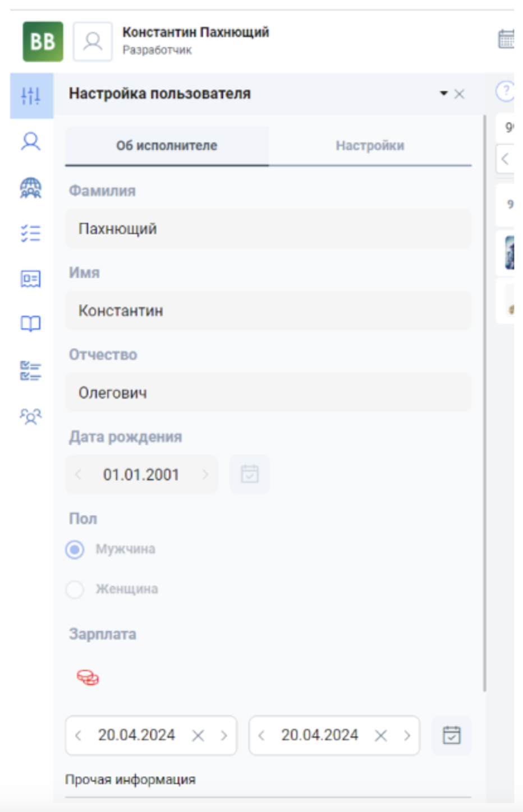The image size is (523, 812).
Task: Open the checkbox list sidebar icon
Action: point(31,371)
